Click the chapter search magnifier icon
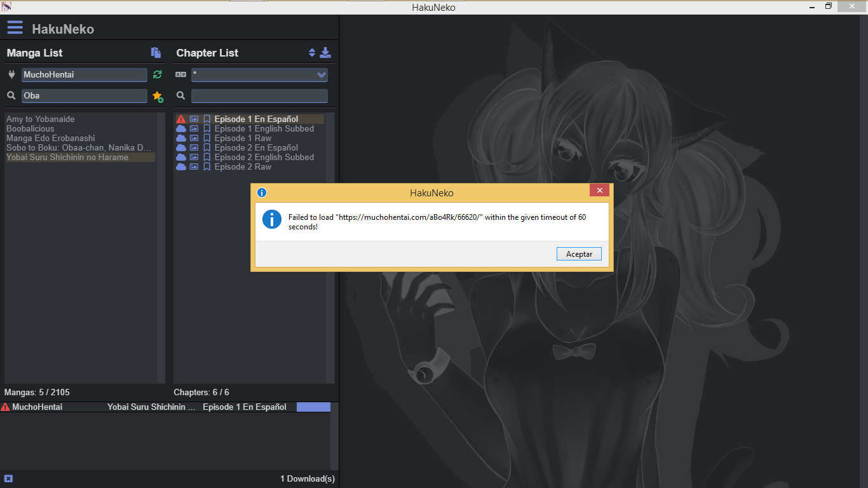The image size is (868, 488). pos(181,95)
